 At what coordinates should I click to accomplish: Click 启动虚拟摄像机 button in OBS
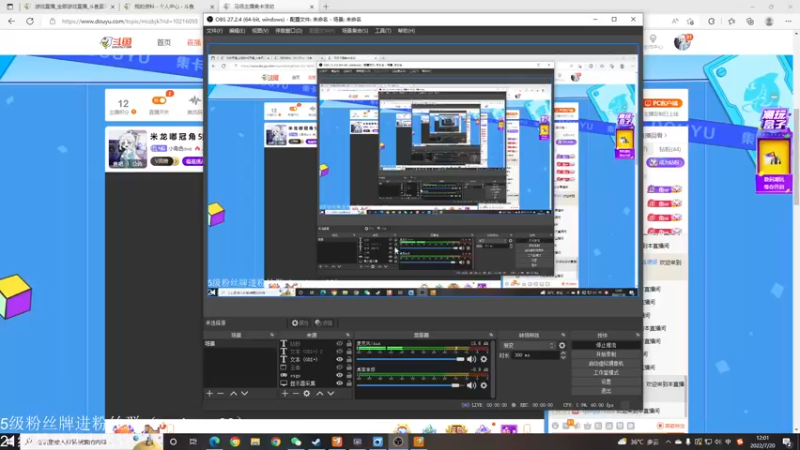click(x=606, y=364)
